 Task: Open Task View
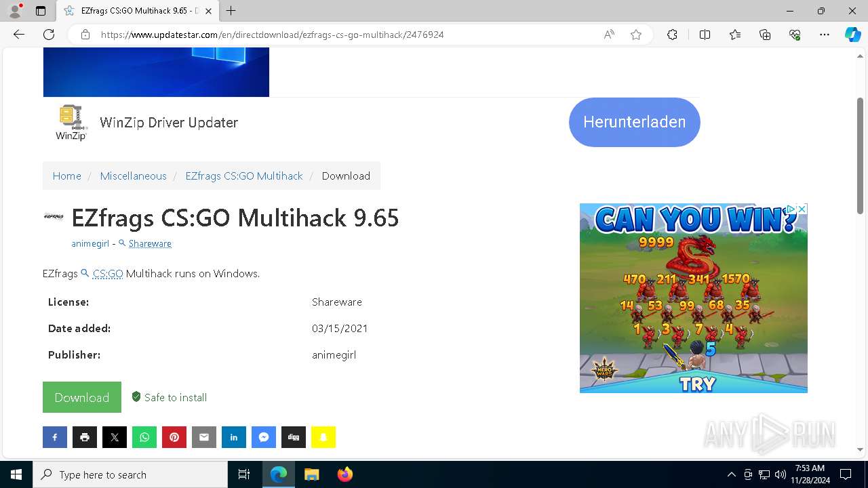tap(244, 474)
